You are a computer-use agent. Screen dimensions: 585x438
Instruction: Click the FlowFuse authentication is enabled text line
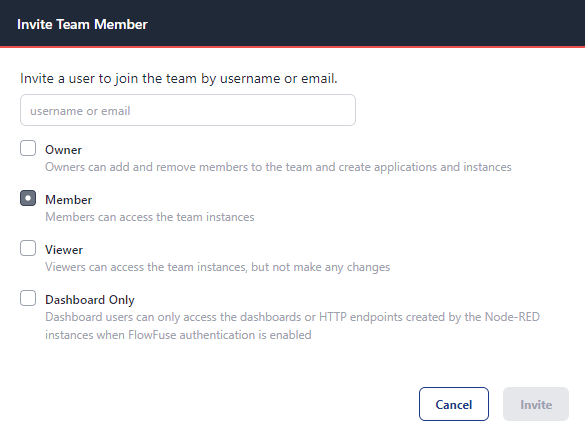coord(178,335)
